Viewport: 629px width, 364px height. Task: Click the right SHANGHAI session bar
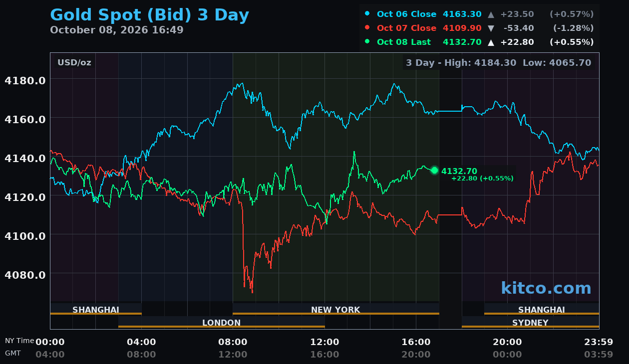542,309
